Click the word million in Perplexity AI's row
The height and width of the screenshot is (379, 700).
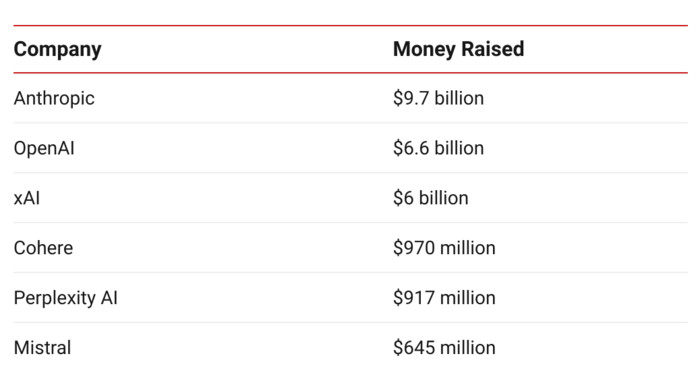(468, 298)
